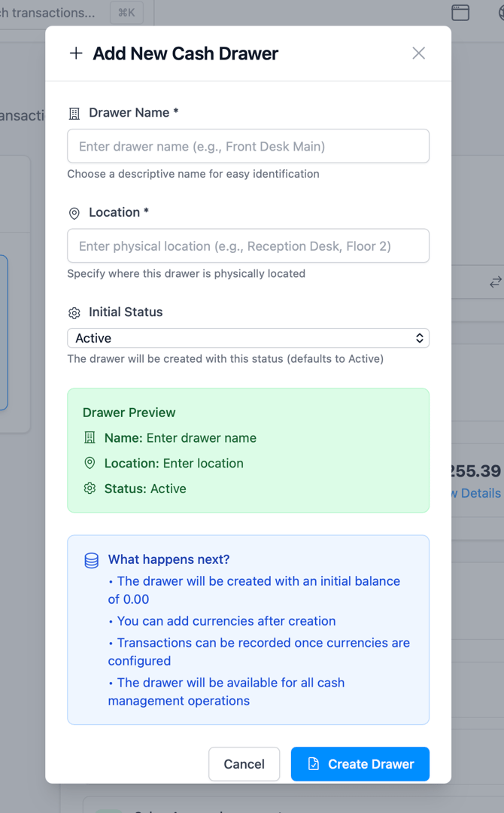Click the search transactions box
This screenshot has width=504, height=813.
click(49, 13)
